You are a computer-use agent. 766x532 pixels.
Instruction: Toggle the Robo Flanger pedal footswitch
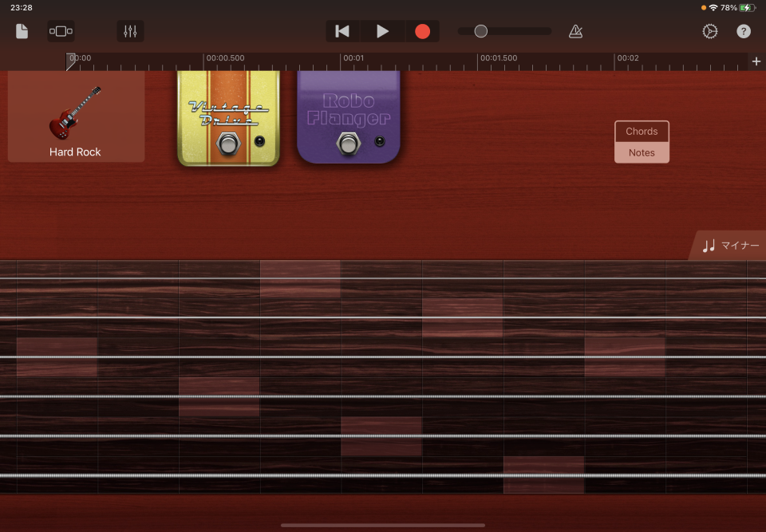click(348, 144)
